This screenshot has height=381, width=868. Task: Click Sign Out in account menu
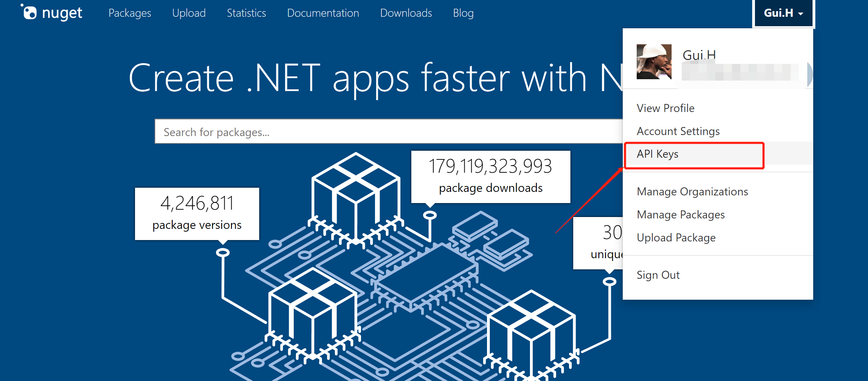point(658,275)
